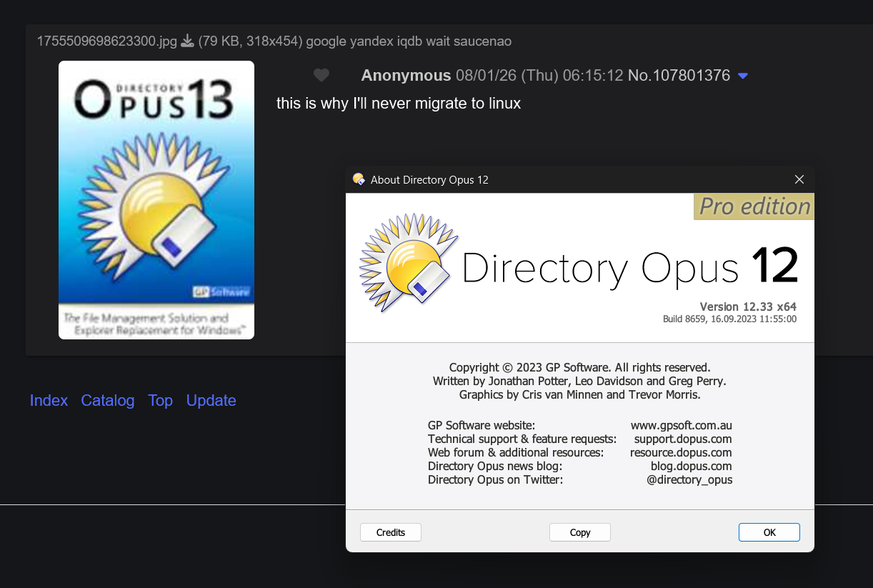The height and width of the screenshot is (588, 873).
Task: Click the large Directory Opus sun logo
Action: 408,262
